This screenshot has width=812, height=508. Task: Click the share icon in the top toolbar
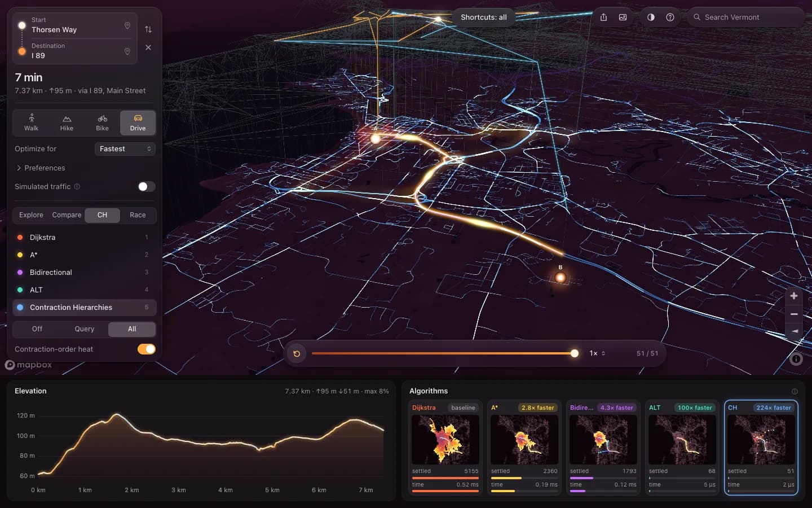coord(603,17)
